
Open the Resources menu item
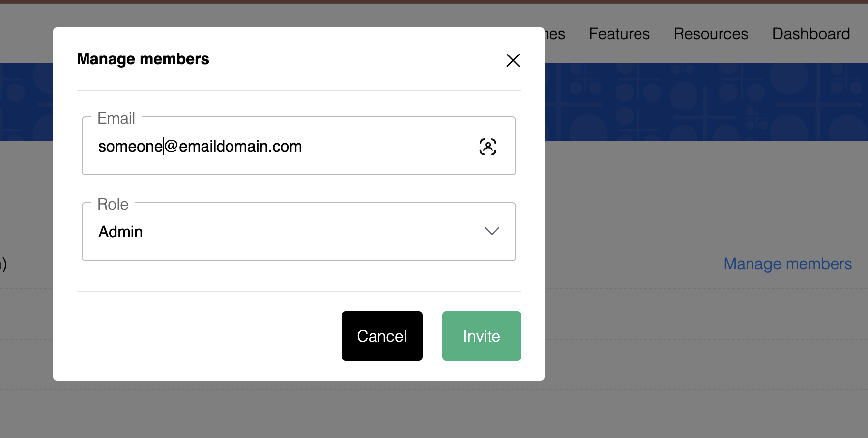[x=711, y=34]
